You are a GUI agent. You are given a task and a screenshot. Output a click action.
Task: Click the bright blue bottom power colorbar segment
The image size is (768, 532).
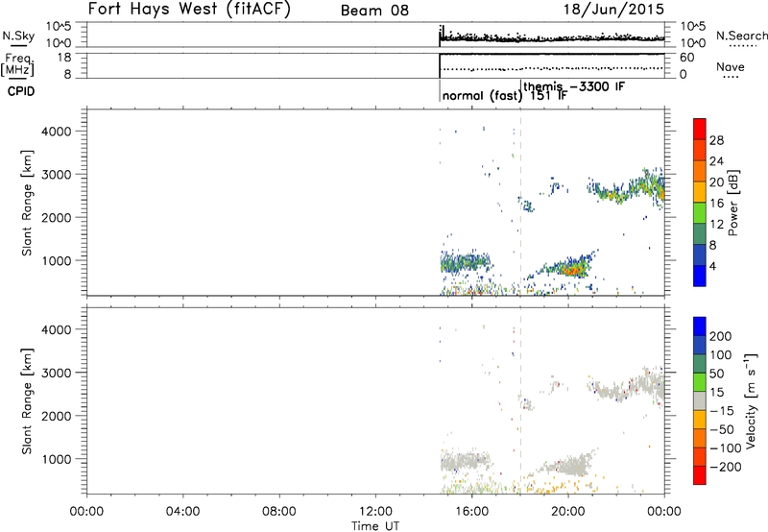tap(700, 276)
